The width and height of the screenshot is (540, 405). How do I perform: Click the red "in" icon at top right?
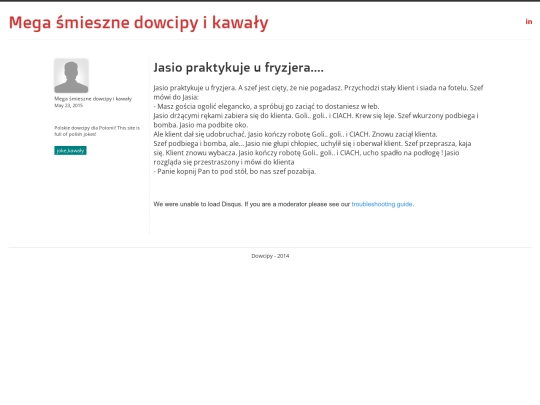[529, 22]
